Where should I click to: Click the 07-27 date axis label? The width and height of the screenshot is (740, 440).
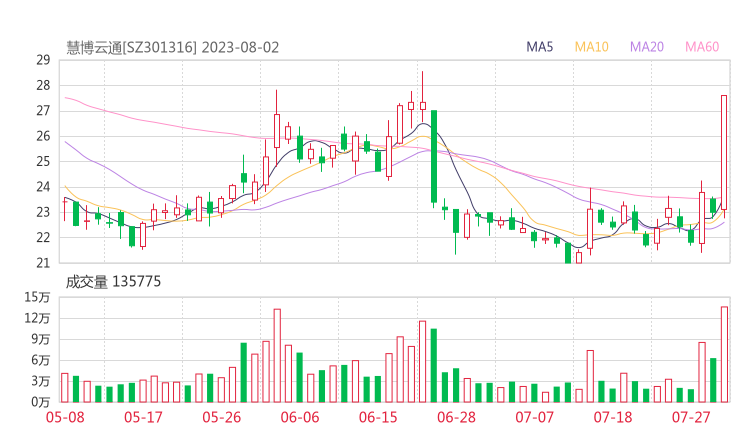pyautogui.click(x=691, y=417)
